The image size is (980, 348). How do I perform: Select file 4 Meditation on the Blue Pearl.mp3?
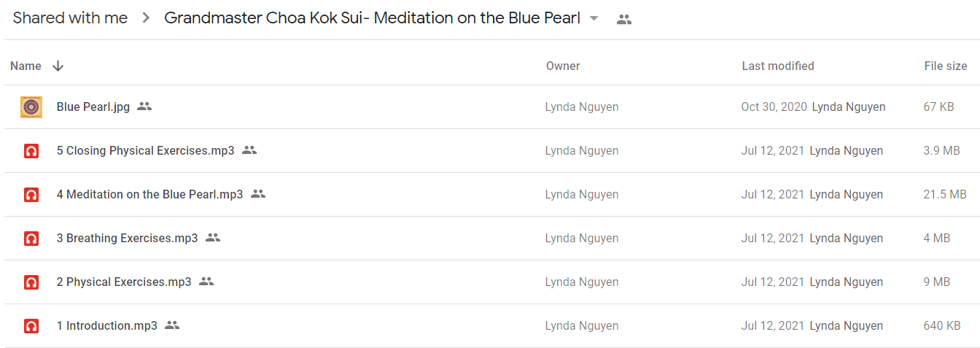[490, 195]
